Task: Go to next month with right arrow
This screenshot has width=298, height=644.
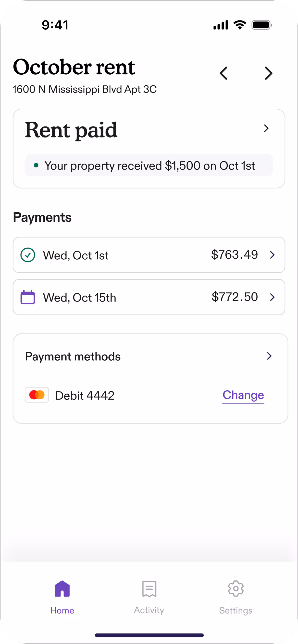Action: pos(268,73)
